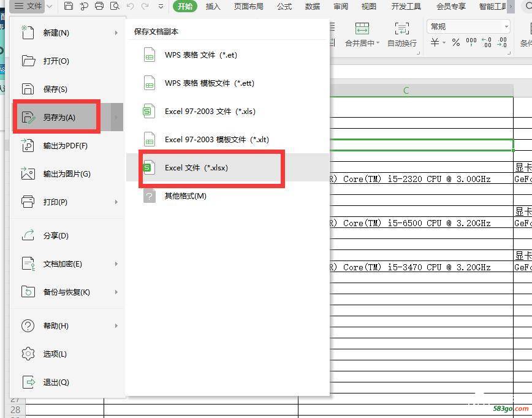Choose 分享(D) in the file menu
The height and width of the screenshot is (418, 532).
coord(68,236)
